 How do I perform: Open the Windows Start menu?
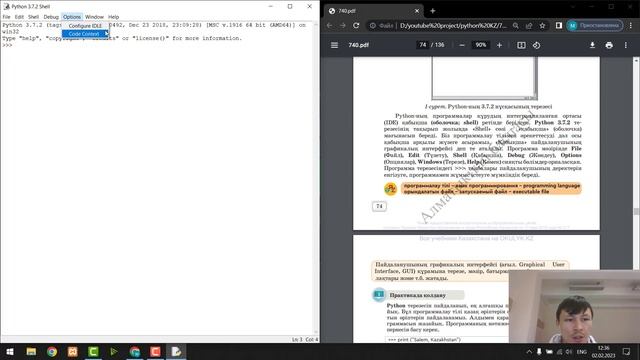(10, 351)
